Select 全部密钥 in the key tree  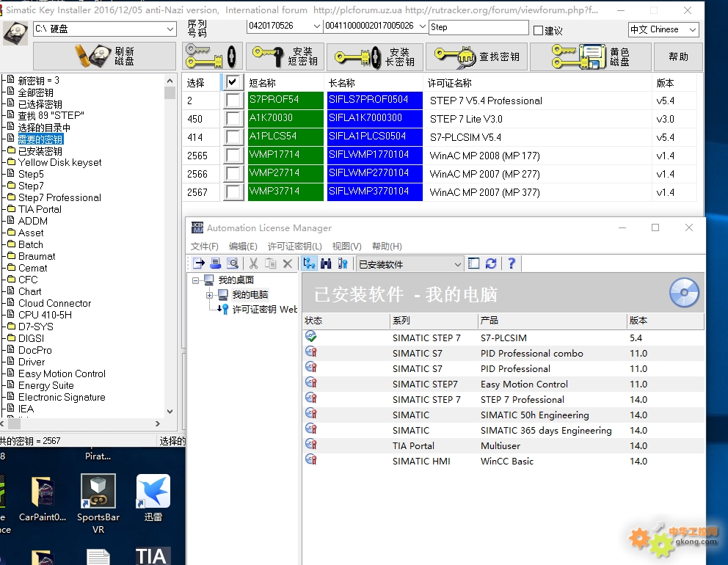pyautogui.click(x=36, y=92)
